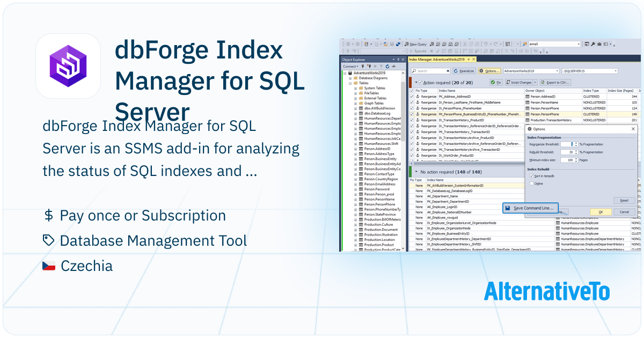
Task: Uncheck the IX_PersonPhone_PhoneNumber row checkbox
Action: pos(412,108)
